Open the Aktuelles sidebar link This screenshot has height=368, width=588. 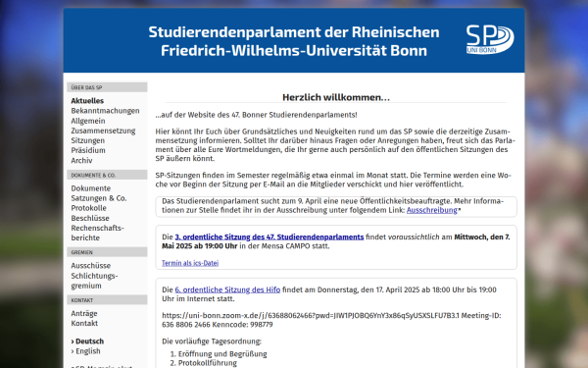tap(87, 101)
